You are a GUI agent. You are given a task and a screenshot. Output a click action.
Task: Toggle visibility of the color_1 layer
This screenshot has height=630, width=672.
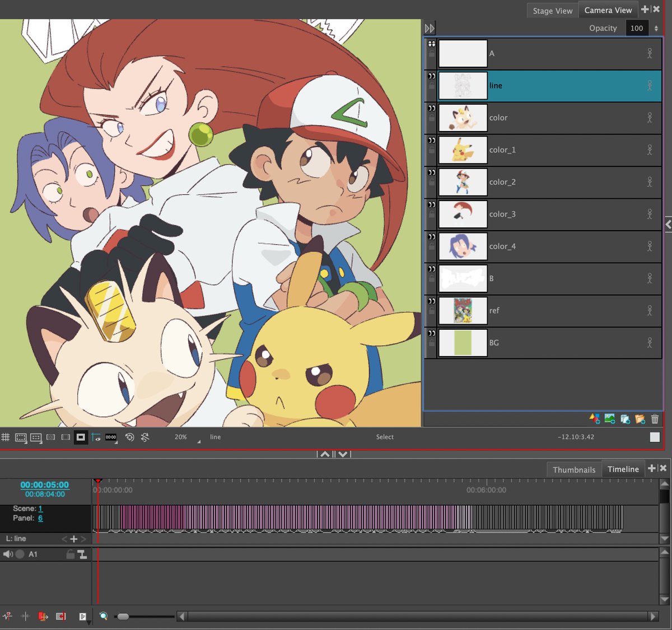[x=432, y=140]
